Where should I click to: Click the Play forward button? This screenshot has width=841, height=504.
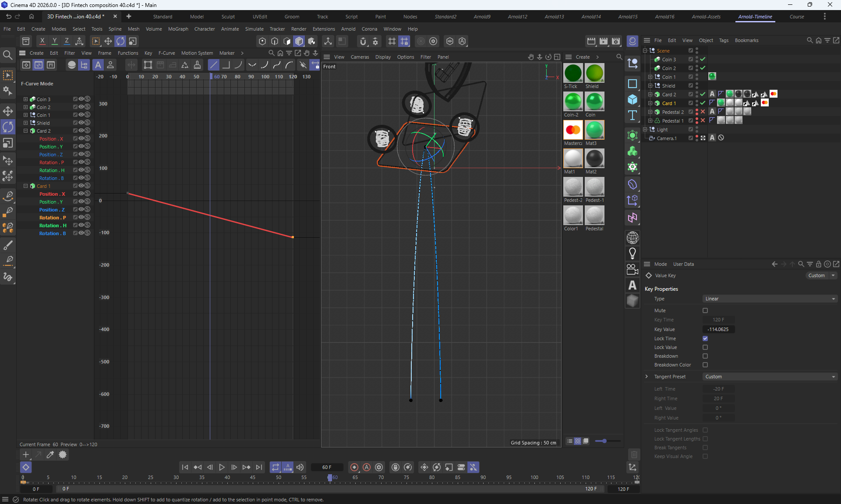222,467
